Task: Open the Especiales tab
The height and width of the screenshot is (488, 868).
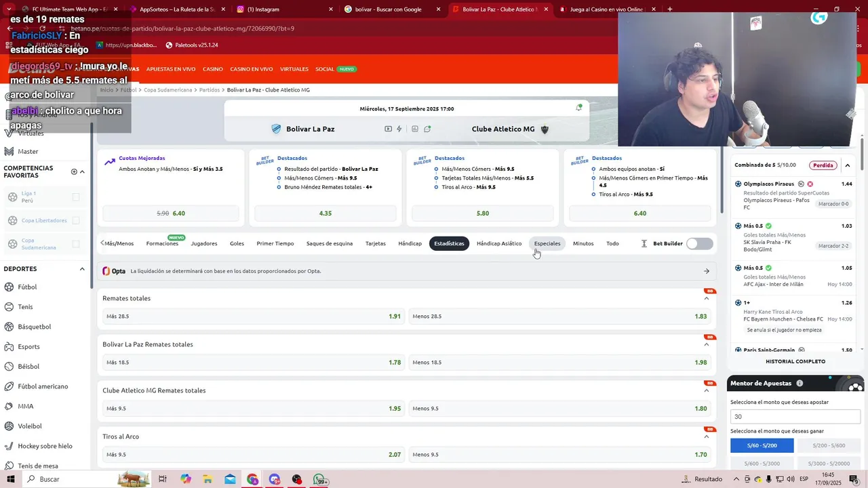Action: (547, 243)
